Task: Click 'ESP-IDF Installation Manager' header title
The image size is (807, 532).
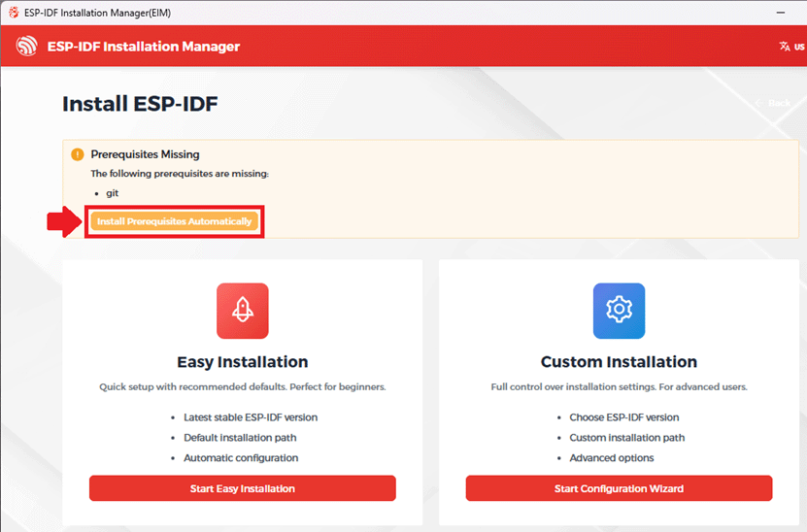Action: (144, 47)
